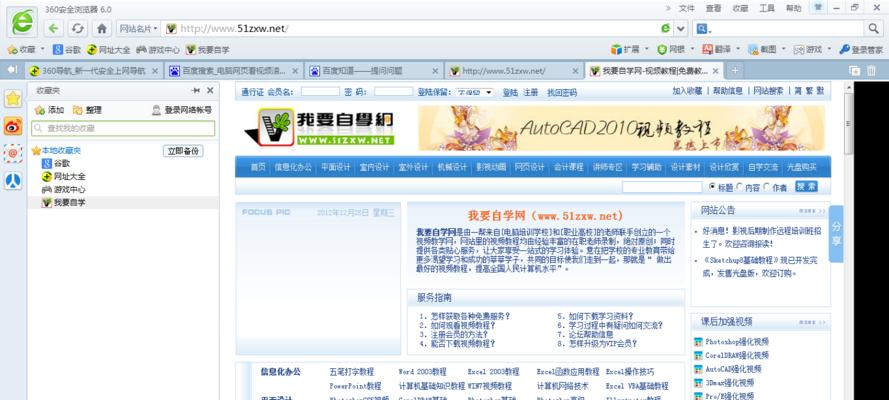Switch to the 百度知道 tab

[374, 70]
